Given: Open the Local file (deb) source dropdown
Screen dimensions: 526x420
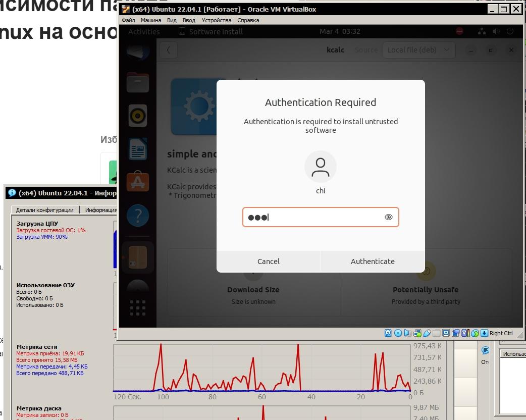Looking at the screenshot, I should coord(419,50).
